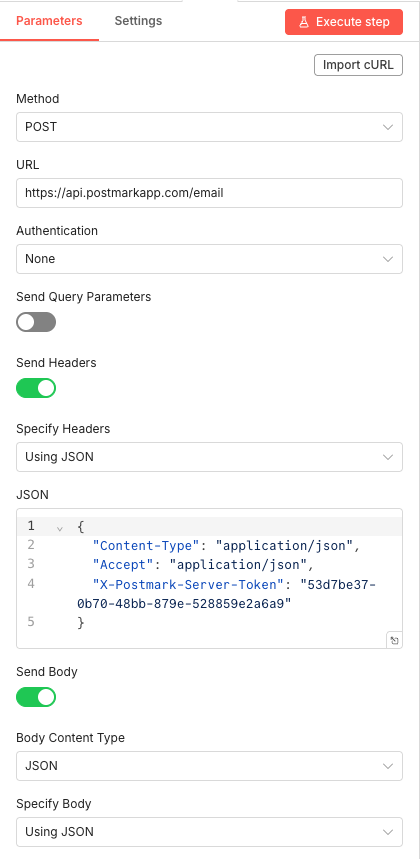Click the X-Postmark-Server-Token key in JSON editor
This screenshot has height=859, width=420.
(x=186, y=585)
